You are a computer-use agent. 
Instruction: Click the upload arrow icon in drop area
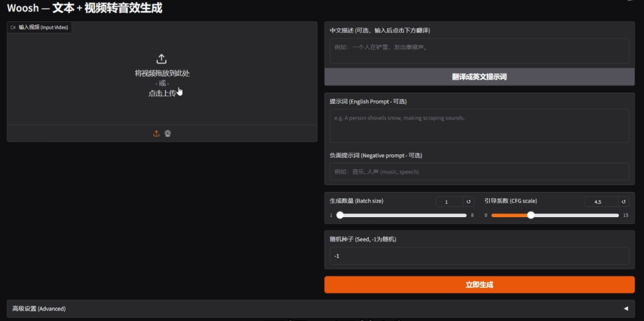click(x=162, y=59)
